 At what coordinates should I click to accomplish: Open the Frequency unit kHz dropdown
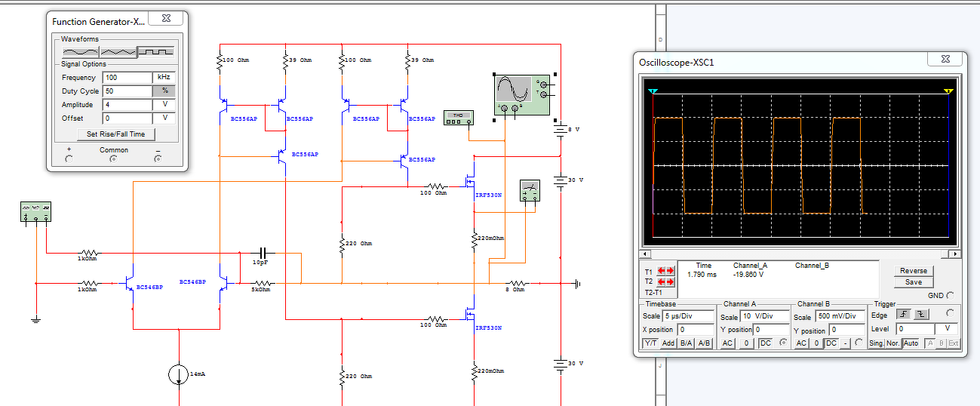click(164, 77)
